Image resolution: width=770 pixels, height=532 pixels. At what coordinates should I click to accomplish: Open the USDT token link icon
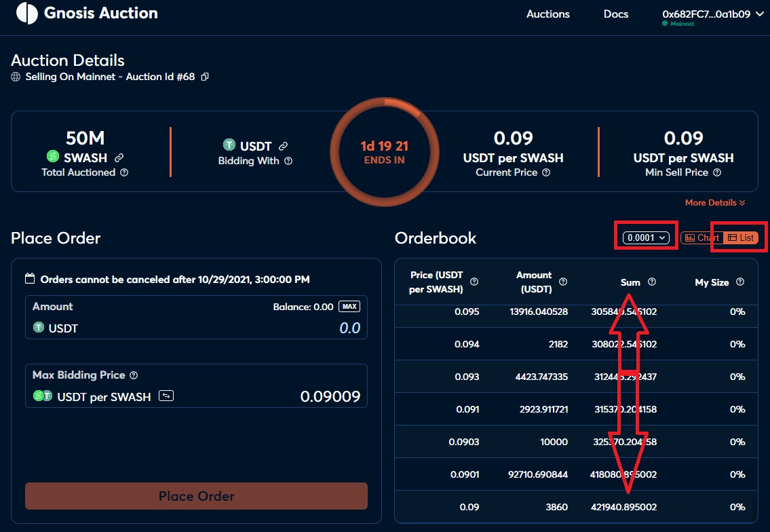coord(283,146)
